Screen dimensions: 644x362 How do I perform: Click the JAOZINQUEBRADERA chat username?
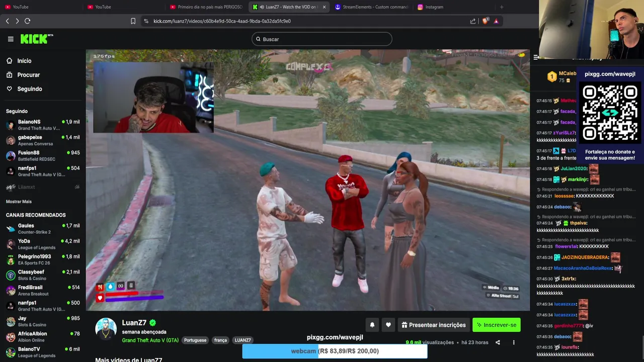click(585, 257)
